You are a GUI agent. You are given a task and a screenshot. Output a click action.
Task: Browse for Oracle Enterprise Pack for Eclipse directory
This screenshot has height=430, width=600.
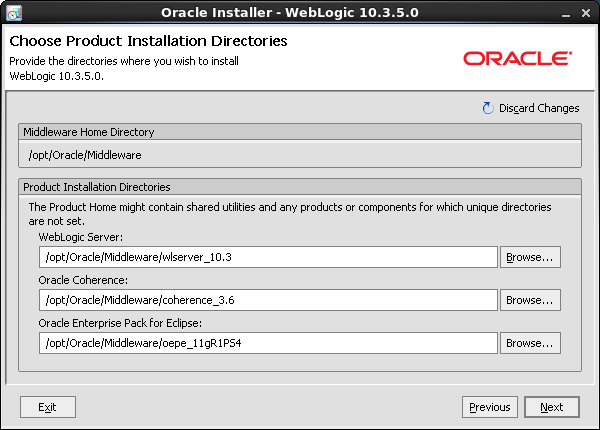(530, 343)
